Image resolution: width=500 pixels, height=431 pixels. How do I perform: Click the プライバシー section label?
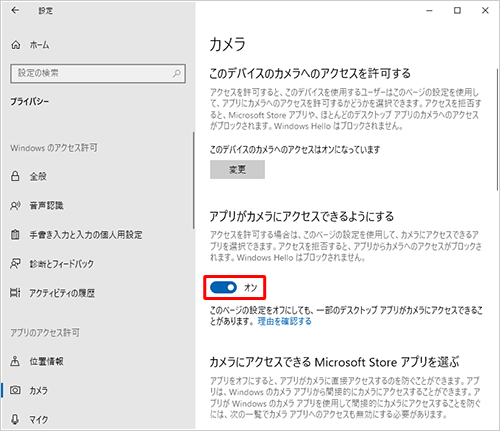29,102
